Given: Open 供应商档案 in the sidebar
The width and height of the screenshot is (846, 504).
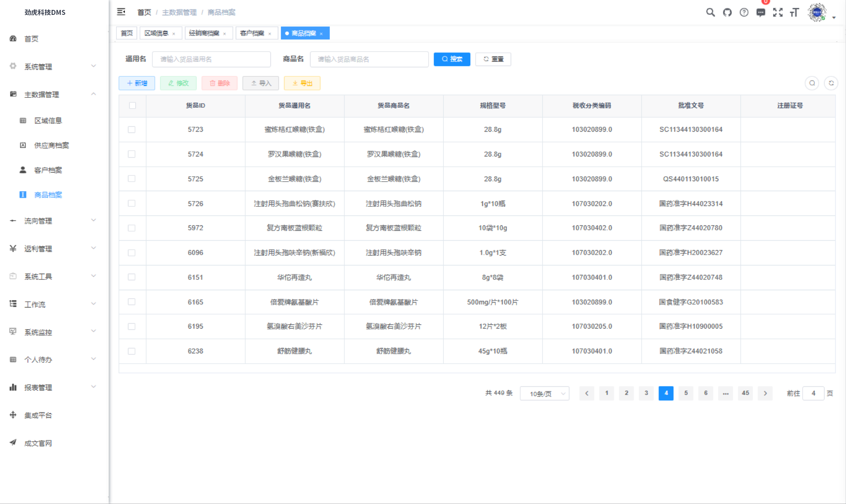Looking at the screenshot, I should point(51,145).
